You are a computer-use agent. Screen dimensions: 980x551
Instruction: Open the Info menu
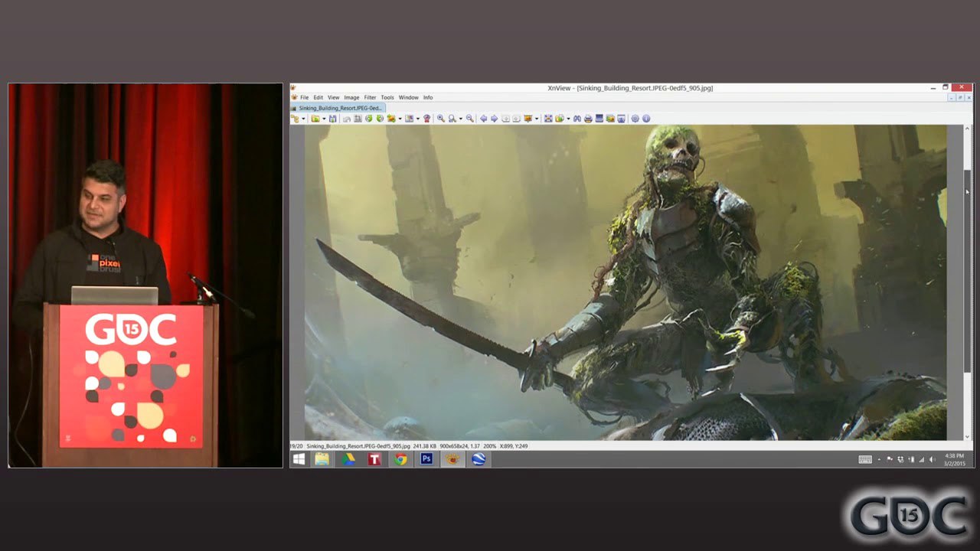pyautogui.click(x=428, y=97)
